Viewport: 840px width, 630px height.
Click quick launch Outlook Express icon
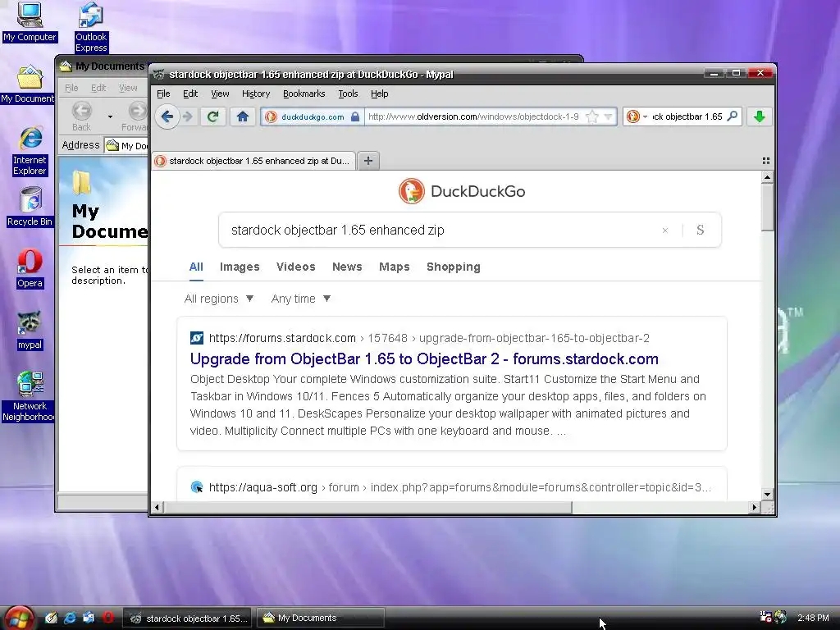(x=89, y=618)
